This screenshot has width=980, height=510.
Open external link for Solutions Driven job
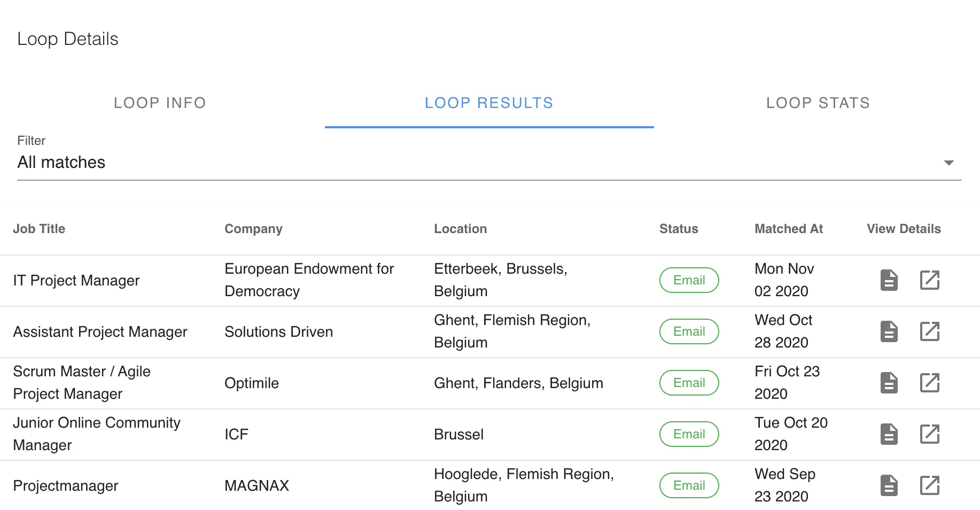[x=930, y=331]
